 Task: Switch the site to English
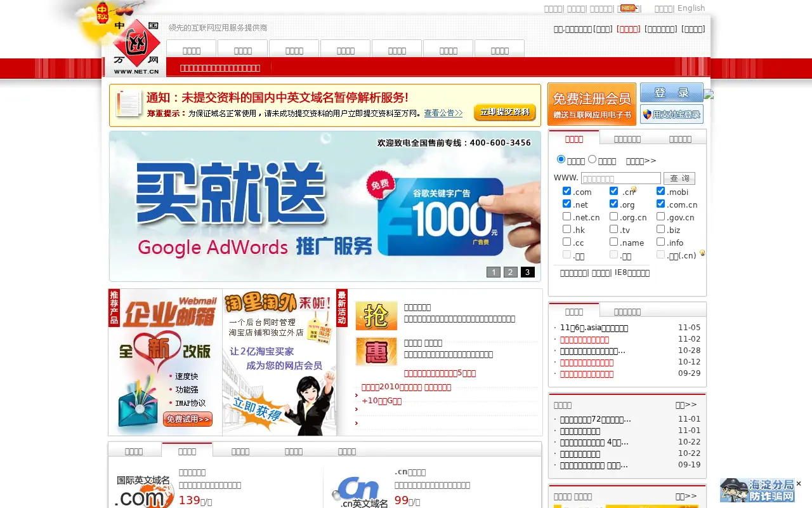click(x=691, y=8)
